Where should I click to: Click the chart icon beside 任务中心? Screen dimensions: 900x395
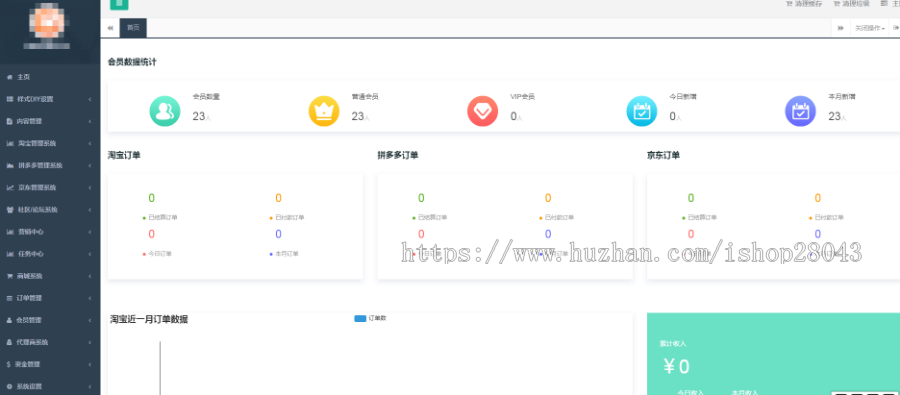coord(10,254)
